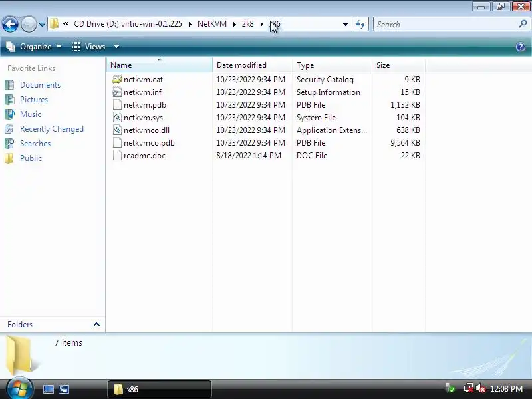The width and height of the screenshot is (532, 399).
Task: Select the netkvmco.dll file icon
Action: 117,130
